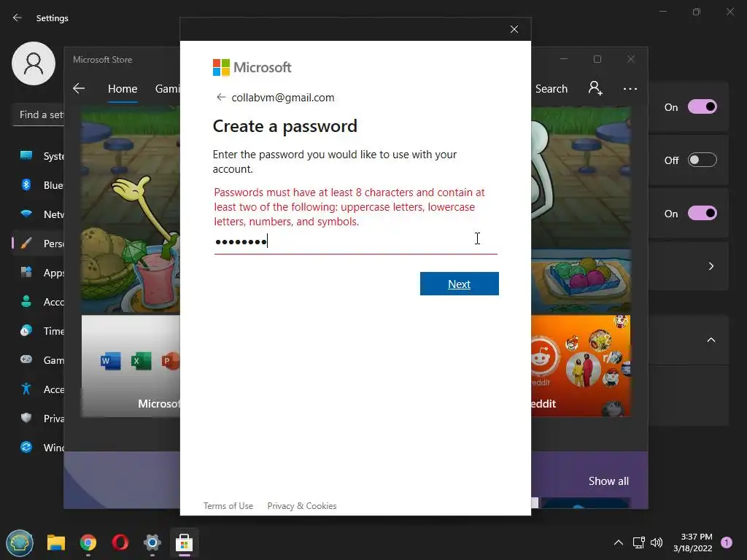The height and width of the screenshot is (560, 747).
Task: Open the Reddit app tile in Store
Action: [581, 366]
